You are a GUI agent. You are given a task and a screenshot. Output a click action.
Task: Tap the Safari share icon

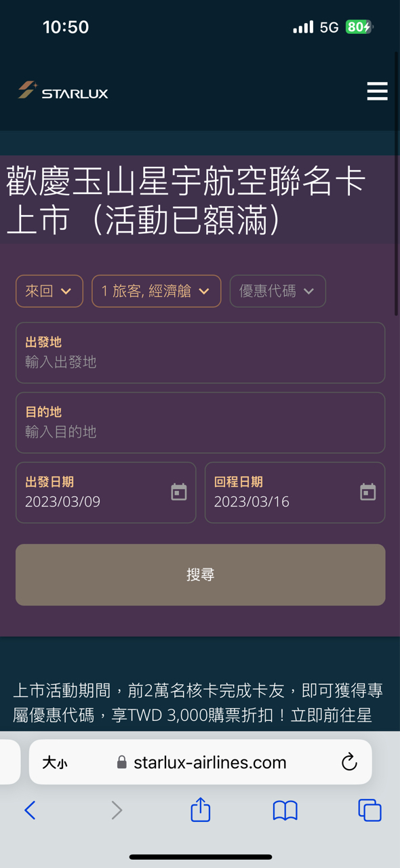click(201, 810)
